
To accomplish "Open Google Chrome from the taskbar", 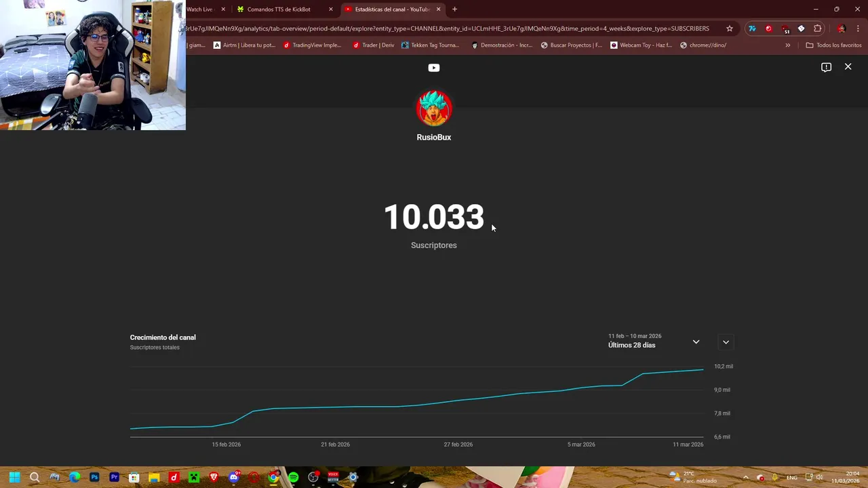I will pos(273,477).
